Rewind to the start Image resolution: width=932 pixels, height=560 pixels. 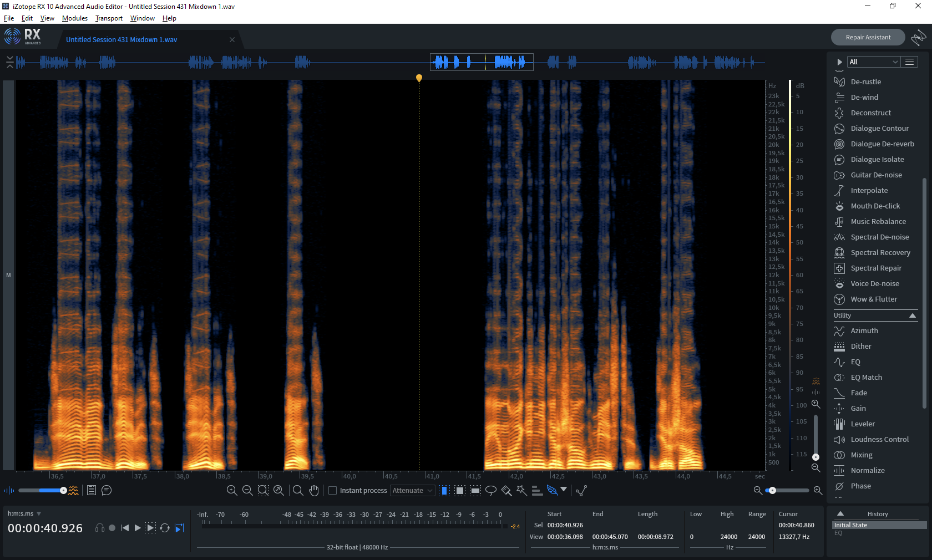point(125,528)
